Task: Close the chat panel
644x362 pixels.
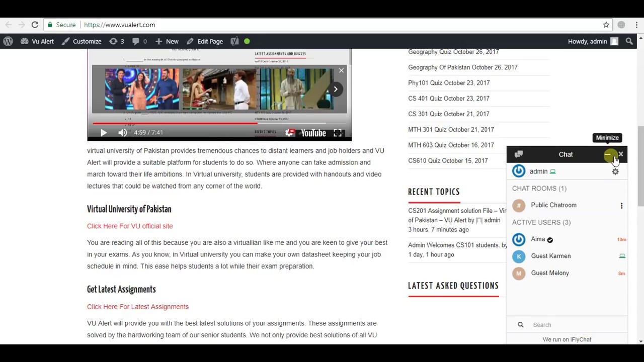Action: [x=621, y=154]
